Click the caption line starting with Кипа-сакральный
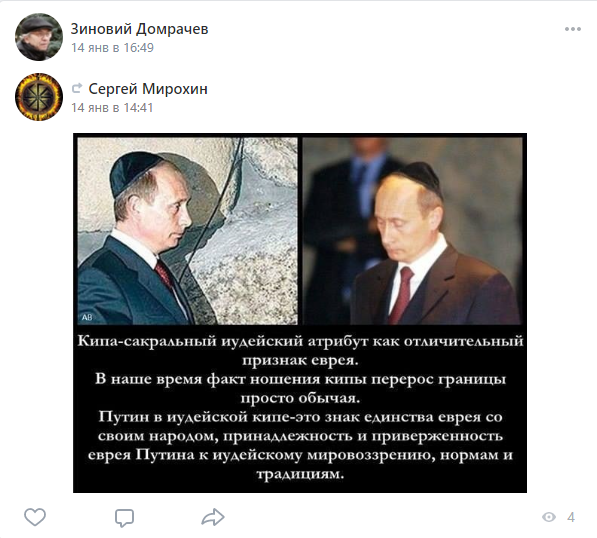Viewport: 597px width, 538px height. tap(300, 341)
